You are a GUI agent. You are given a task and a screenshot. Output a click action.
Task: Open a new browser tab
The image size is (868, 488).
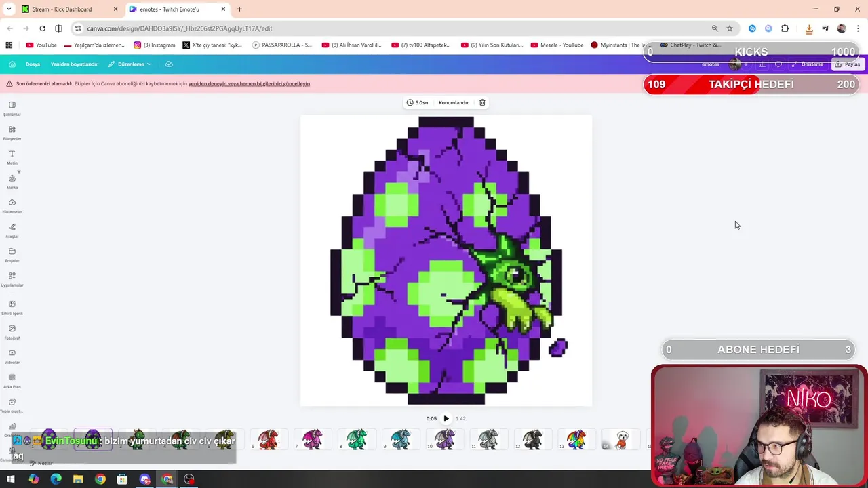[239, 9]
